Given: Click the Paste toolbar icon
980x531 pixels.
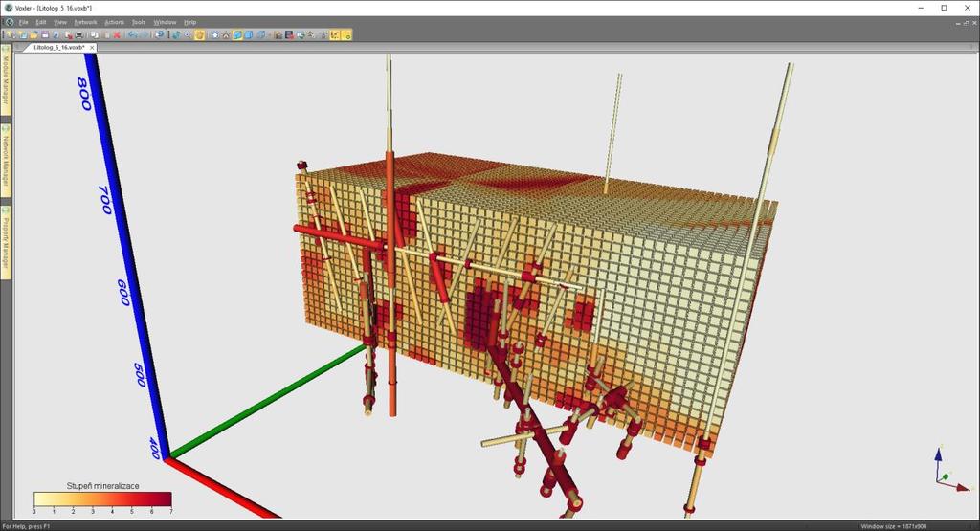Looking at the screenshot, I should pyautogui.click(x=106, y=35).
